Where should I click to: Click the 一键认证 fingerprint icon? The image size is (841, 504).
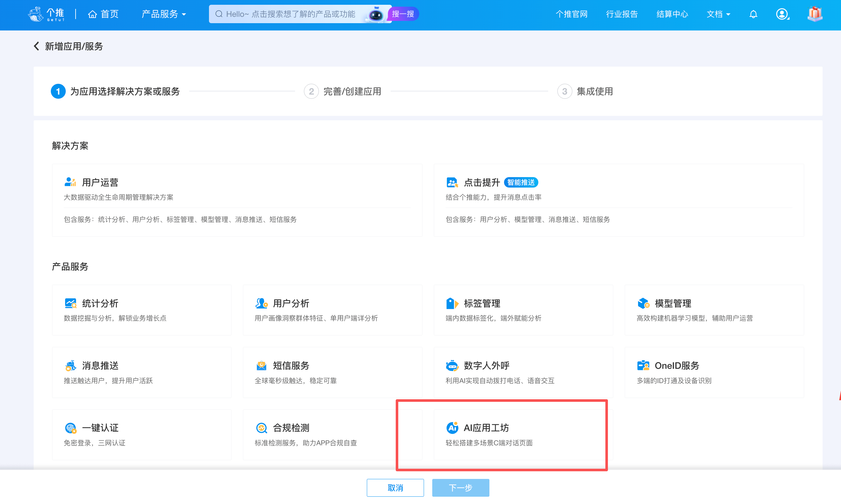click(x=70, y=428)
